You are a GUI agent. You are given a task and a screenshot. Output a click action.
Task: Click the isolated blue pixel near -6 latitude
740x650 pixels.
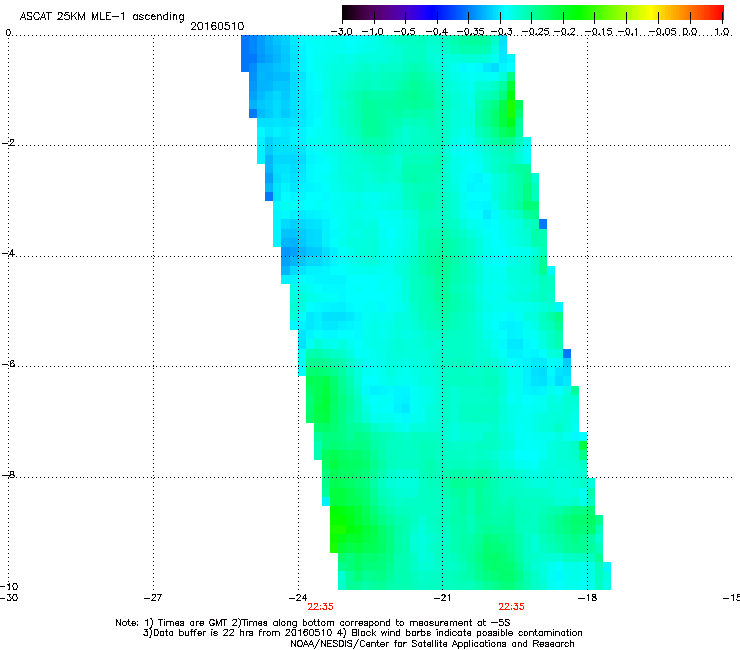click(567, 354)
